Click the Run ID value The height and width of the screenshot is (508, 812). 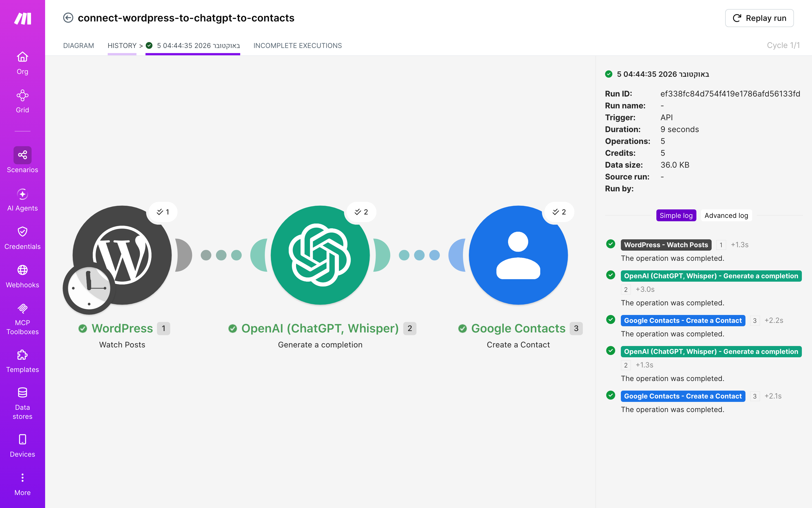pyautogui.click(x=730, y=94)
